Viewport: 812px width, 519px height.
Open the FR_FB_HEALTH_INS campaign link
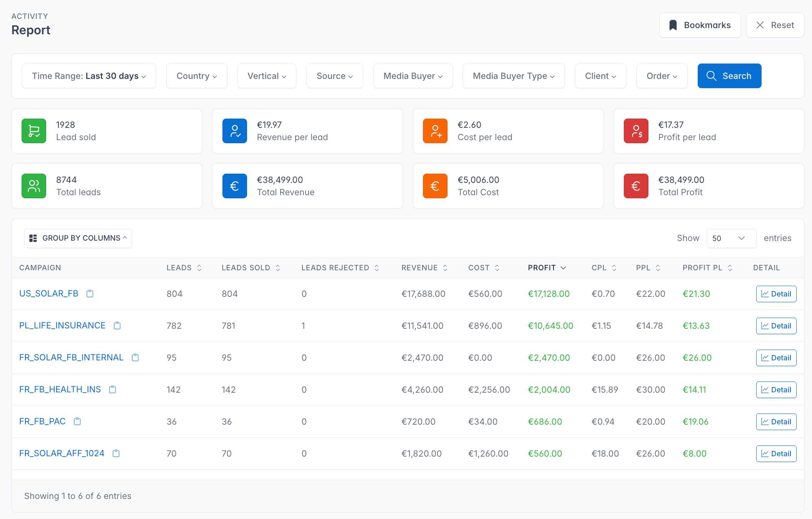[60, 390]
